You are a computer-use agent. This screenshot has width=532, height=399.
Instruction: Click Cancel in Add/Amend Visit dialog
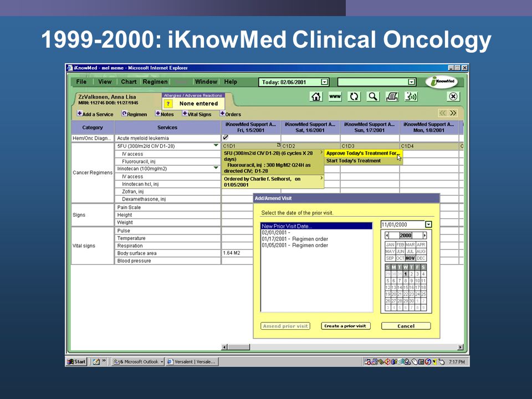406,326
